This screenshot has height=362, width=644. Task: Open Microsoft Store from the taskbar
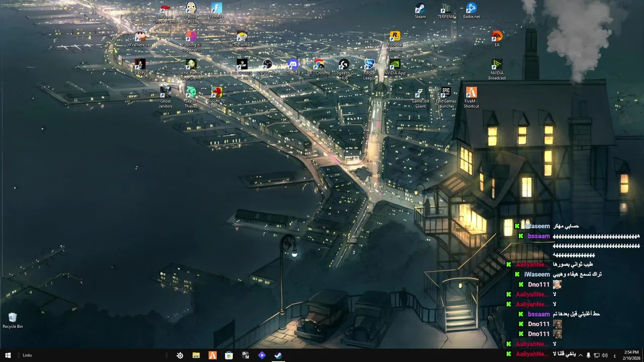(x=229, y=355)
